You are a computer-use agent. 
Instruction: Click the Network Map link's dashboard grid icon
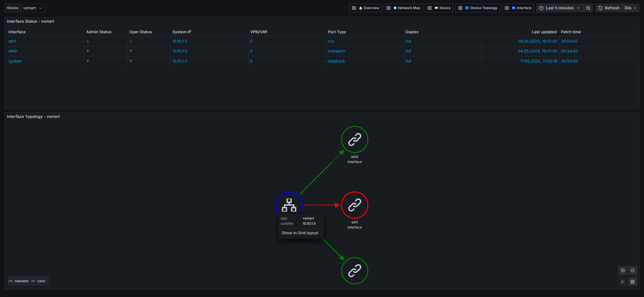tap(389, 8)
